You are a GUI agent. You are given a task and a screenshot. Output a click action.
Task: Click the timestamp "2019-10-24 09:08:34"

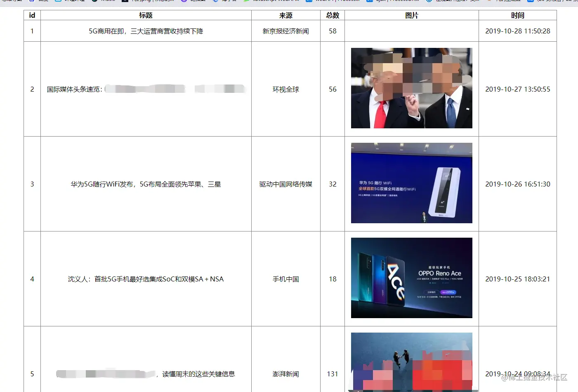[518, 374]
